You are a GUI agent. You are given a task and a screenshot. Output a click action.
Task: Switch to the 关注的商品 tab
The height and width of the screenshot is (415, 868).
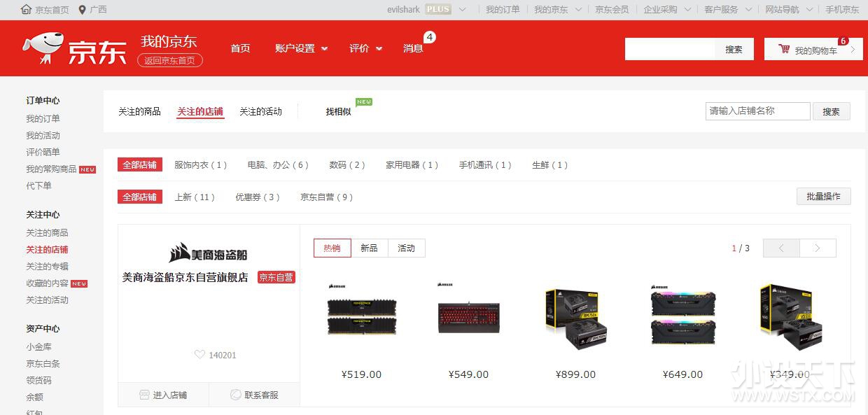[139, 111]
